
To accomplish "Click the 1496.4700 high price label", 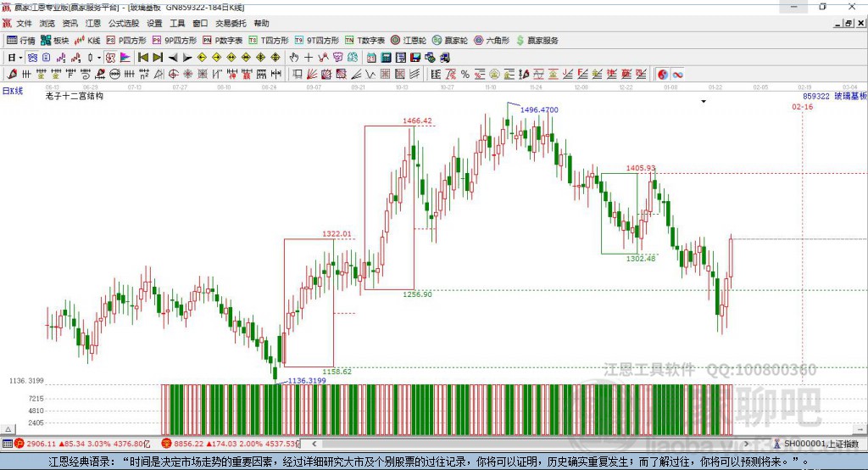I will (x=539, y=109).
